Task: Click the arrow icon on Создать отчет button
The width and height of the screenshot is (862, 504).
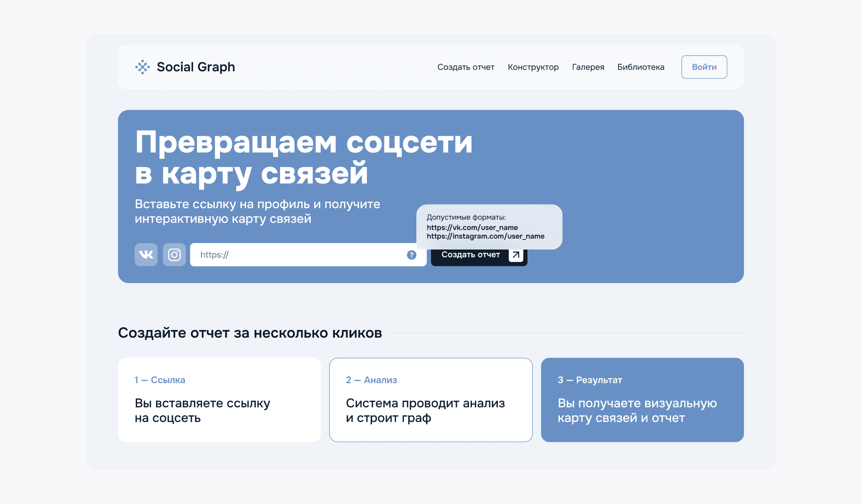Action: 515,255
